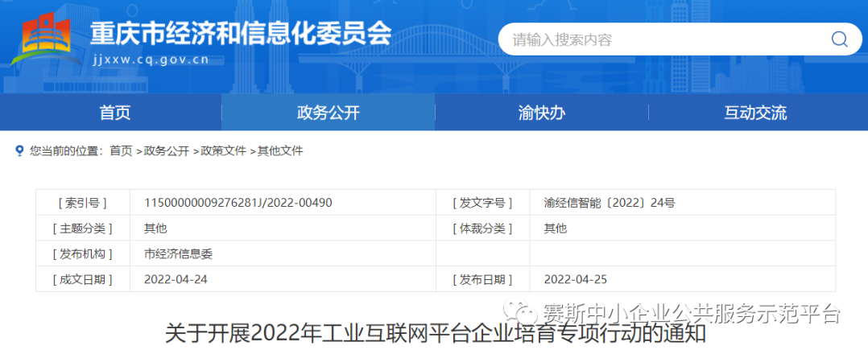868x350 pixels.
Task: Switch to the 政务公开 navigation tab
Action: click(328, 113)
